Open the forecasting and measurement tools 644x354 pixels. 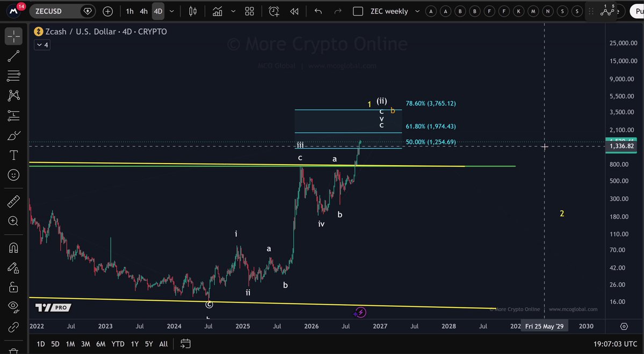click(13, 116)
